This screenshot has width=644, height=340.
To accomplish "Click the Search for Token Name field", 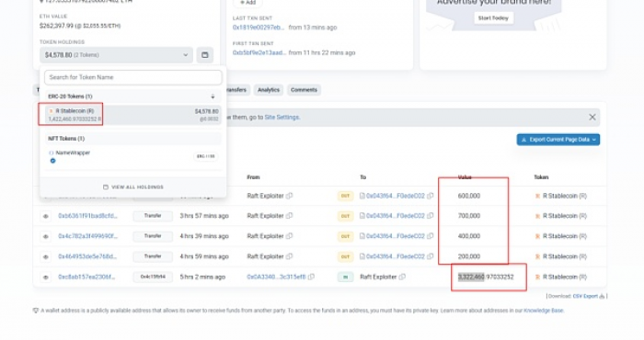I will 133,77.
